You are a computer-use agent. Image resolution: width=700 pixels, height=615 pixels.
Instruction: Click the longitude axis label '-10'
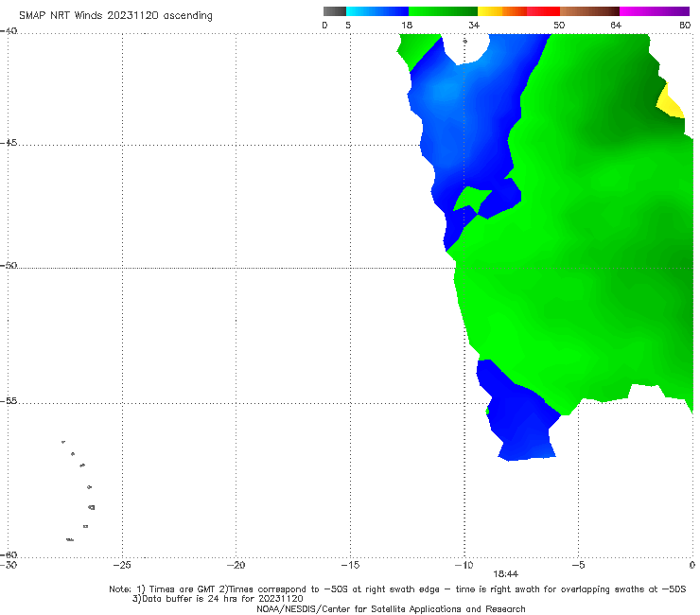click(464, 565)
